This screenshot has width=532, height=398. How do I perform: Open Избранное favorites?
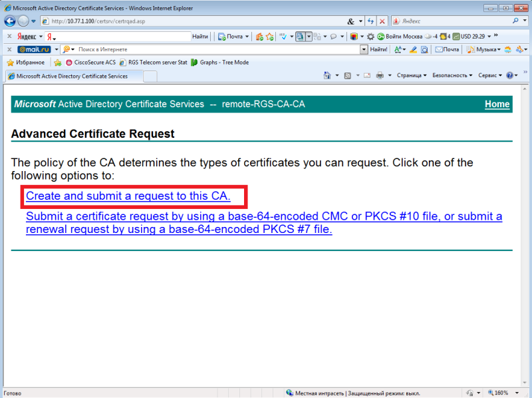tap(26, 63)
